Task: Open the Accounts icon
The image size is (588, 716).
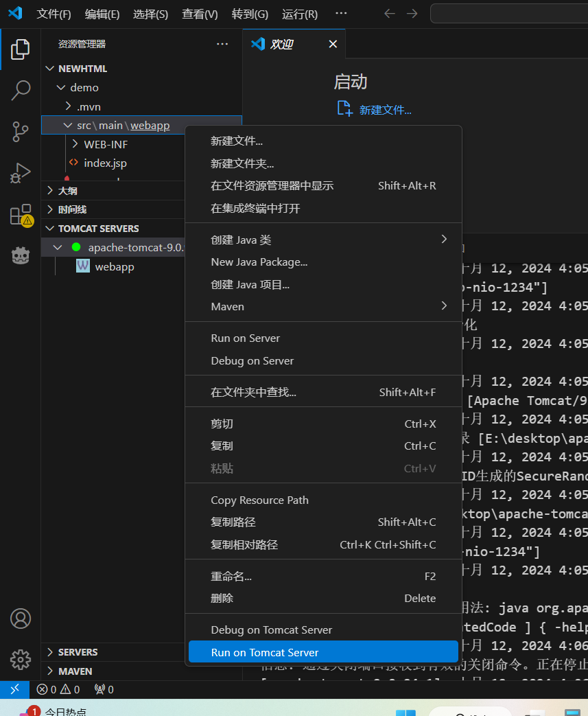Action: pyautogui.click(x=20, y=619)
